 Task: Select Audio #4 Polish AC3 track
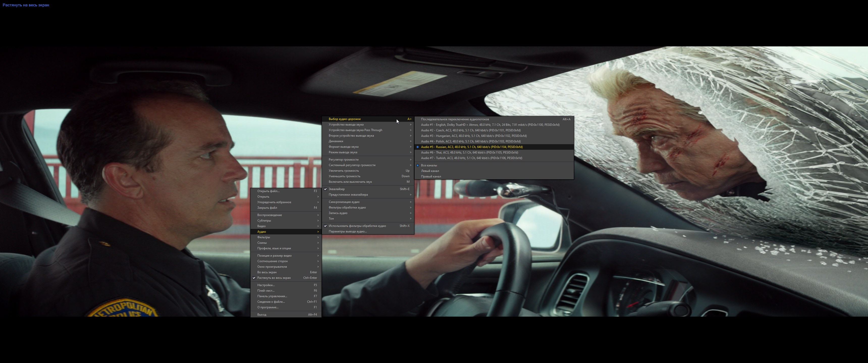pos(494,141)
